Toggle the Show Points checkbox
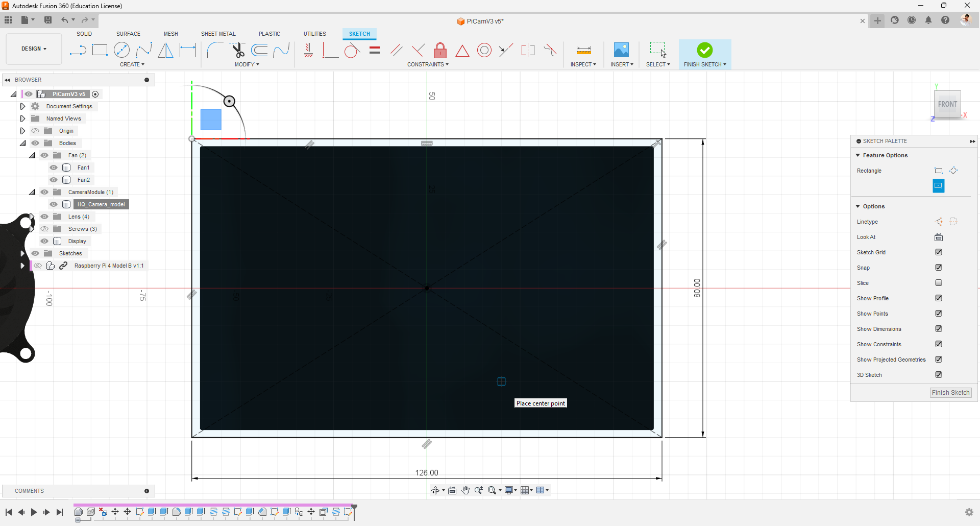Screen dimensions: 980x526 pyautogui.click(x=939, y=314)
